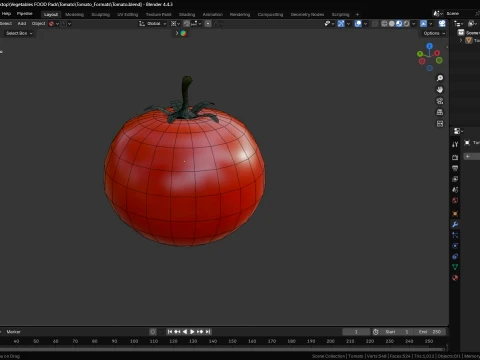480x360 pixels.
Task: Enable rendered viewport shading
Action: pyautogui.click(x=406, y=24)
